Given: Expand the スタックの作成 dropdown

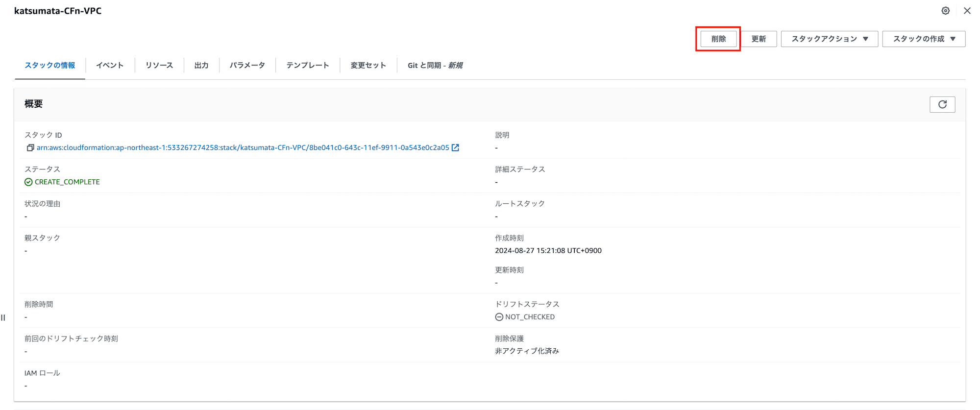Looking at the screenshot, I should click(924, 39).
